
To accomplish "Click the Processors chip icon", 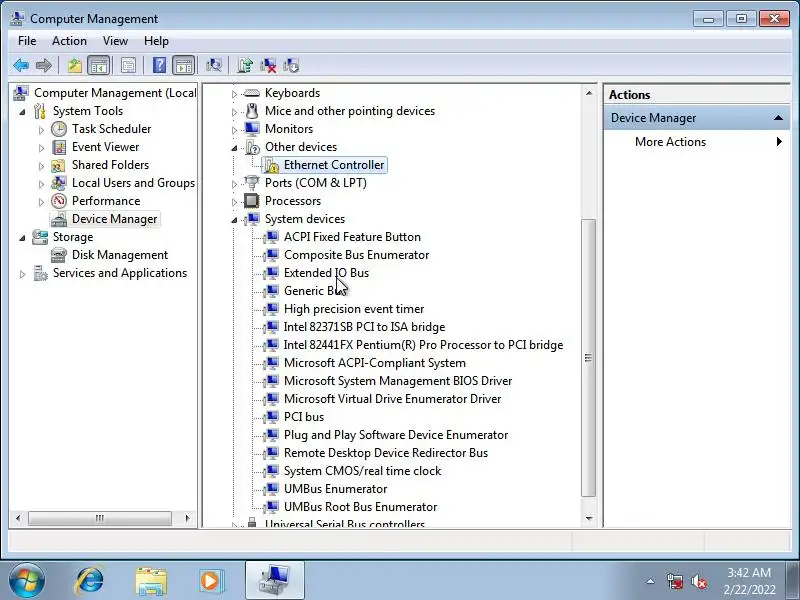I will click(x=252, y=201).
